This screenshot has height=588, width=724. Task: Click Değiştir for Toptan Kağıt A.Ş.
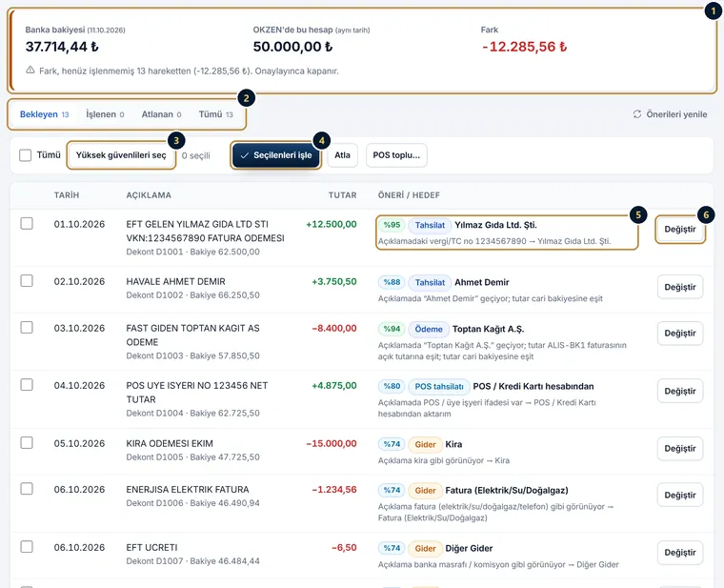679,333
